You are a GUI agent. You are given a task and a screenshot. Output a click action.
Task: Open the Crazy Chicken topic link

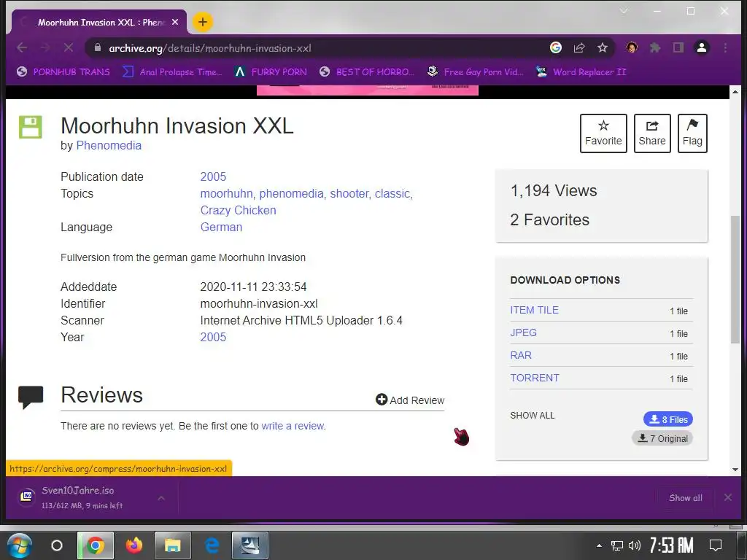pos(239,210)
